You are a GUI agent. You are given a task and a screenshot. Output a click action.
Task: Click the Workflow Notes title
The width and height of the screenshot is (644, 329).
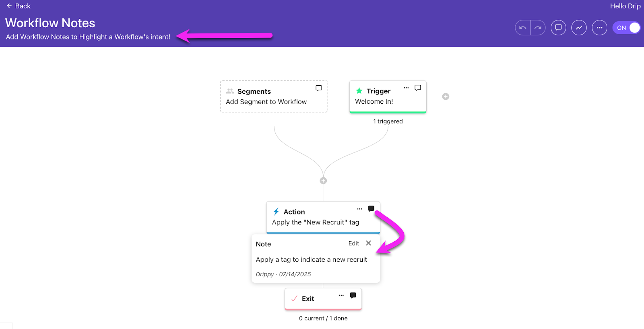[50, 23]
